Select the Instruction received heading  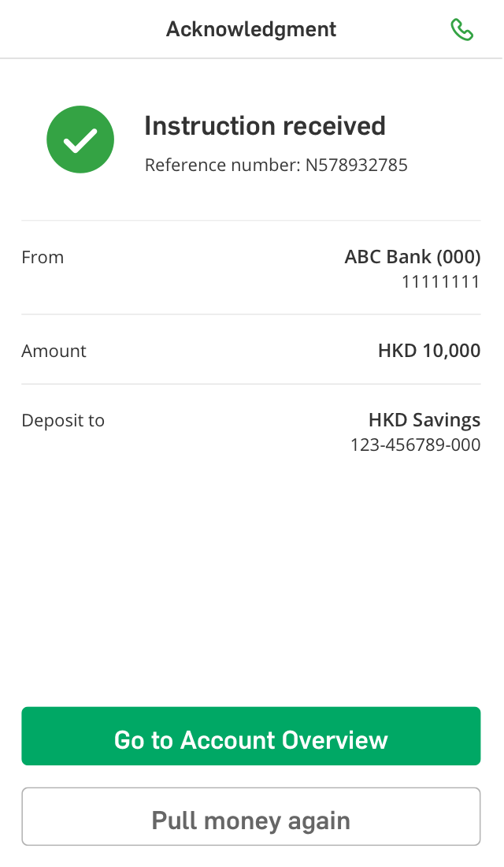pyautogui.click(x=265, y=126)
